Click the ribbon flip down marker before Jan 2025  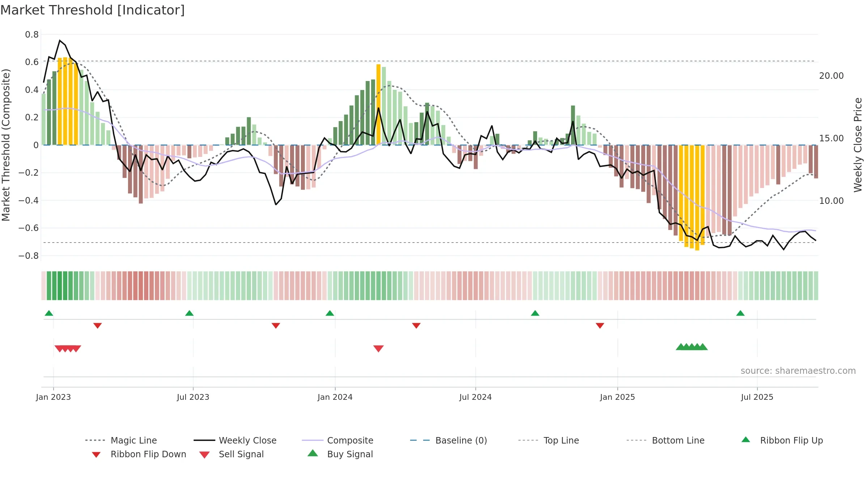(600, 326)
